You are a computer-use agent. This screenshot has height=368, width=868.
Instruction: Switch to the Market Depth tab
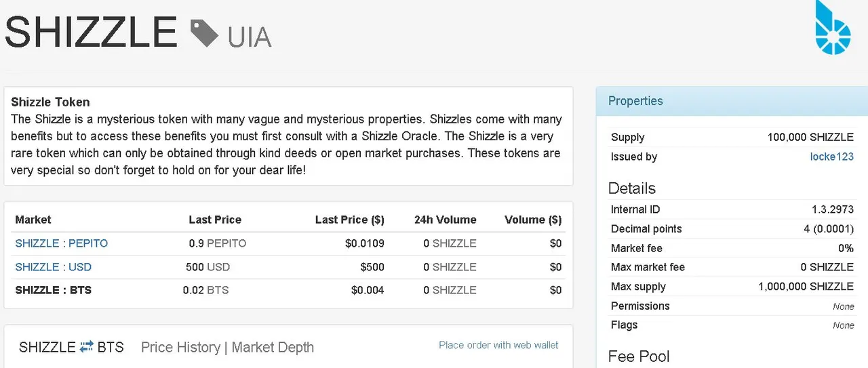click(273, 348)
